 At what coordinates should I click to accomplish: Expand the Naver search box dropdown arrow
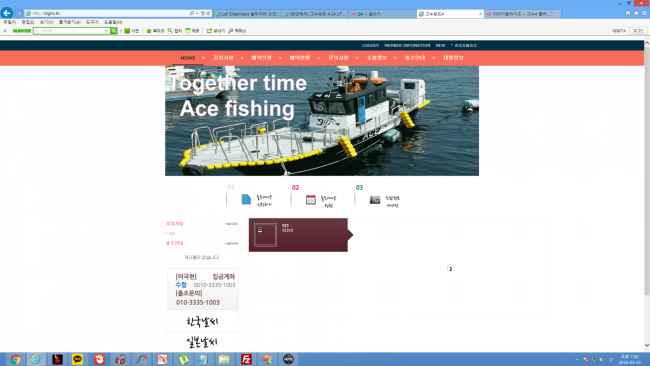(106, 31)
